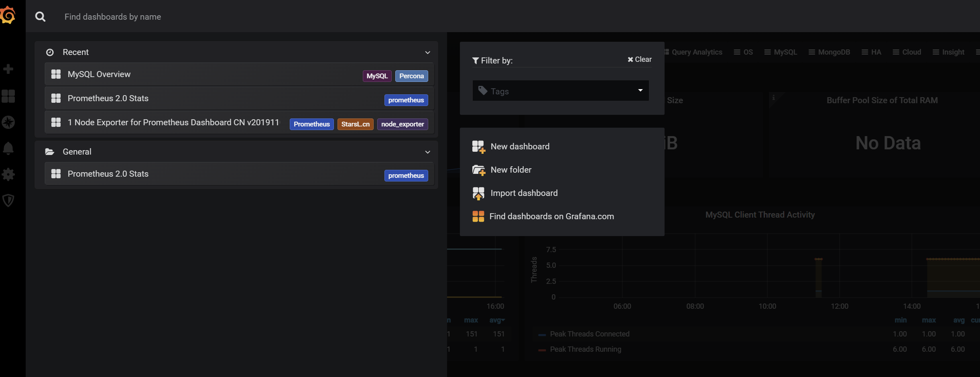Click the General folder header

click(236, 152)
